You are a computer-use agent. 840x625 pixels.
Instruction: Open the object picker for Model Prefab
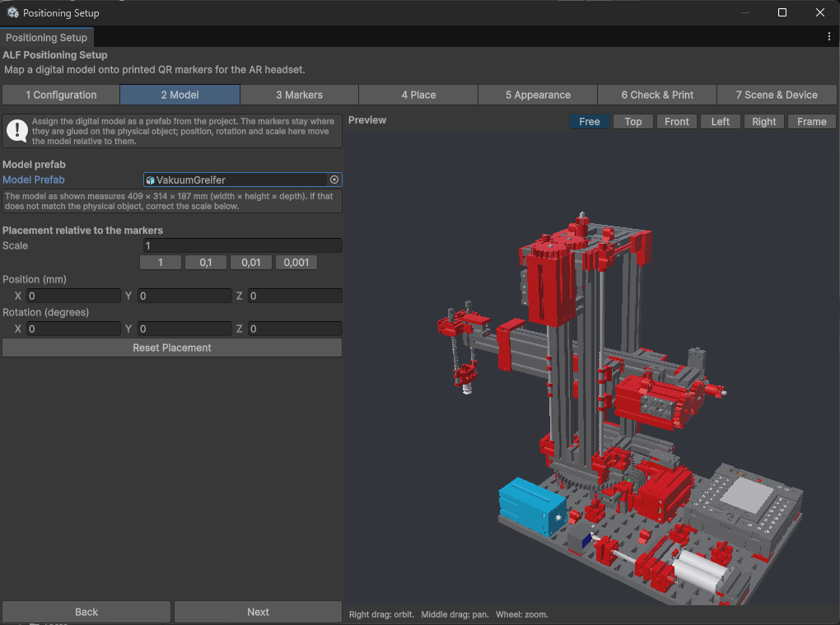coord(334,180)
